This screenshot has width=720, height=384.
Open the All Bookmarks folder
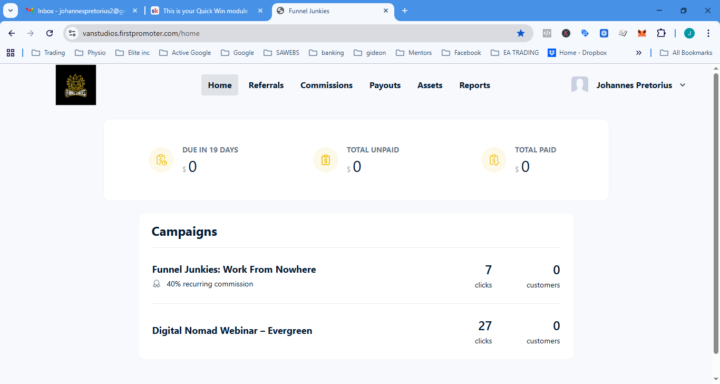tap(686, 53)
